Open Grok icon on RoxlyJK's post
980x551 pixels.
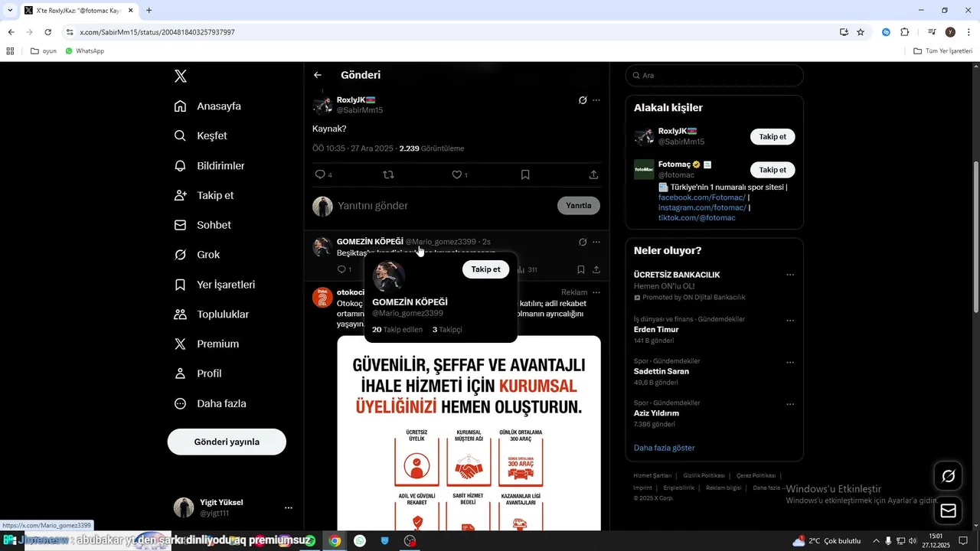[x=583, y=100]
